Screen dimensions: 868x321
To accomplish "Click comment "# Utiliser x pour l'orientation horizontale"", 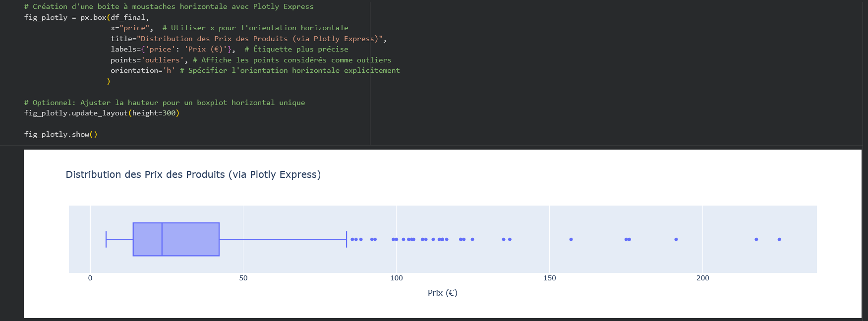I will 255,28.
